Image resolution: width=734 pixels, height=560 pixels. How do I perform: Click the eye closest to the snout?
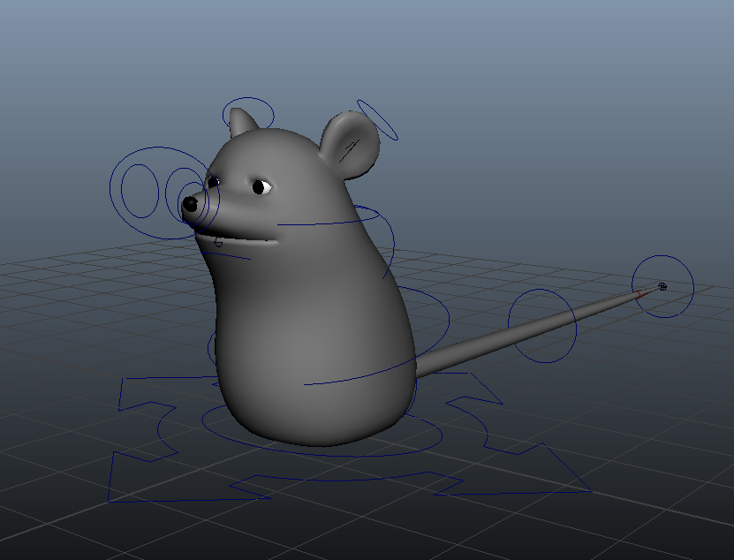pyautogui.click(x=213, y=182)
